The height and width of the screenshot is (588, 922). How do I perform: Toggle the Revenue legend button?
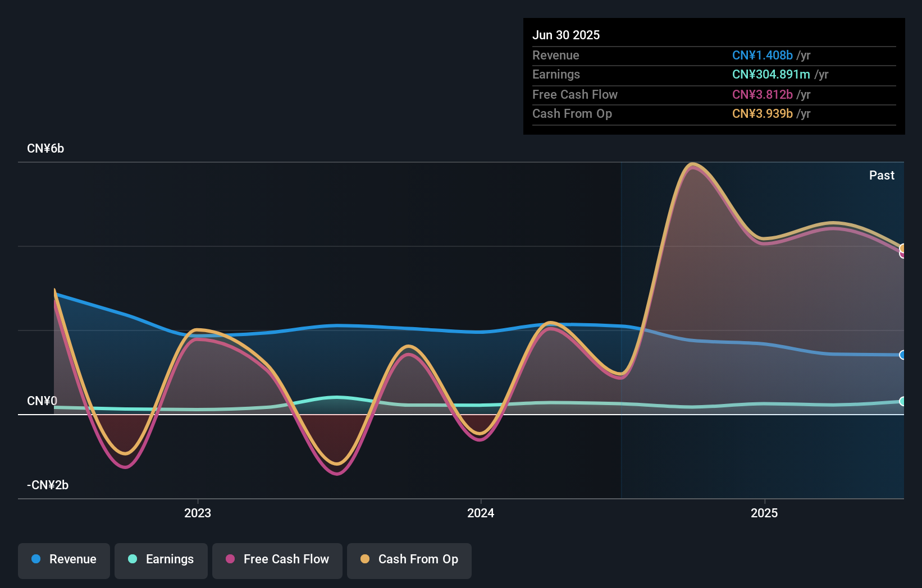click(x=64, y=561)
